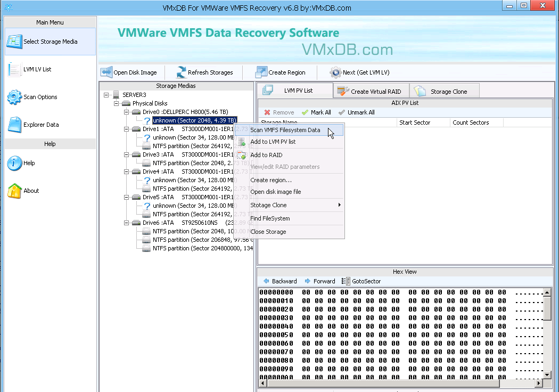Click hex view vertical scrollbar down arrow
Viewport: 559px width, 392px height.
click(x=547, y=374)
